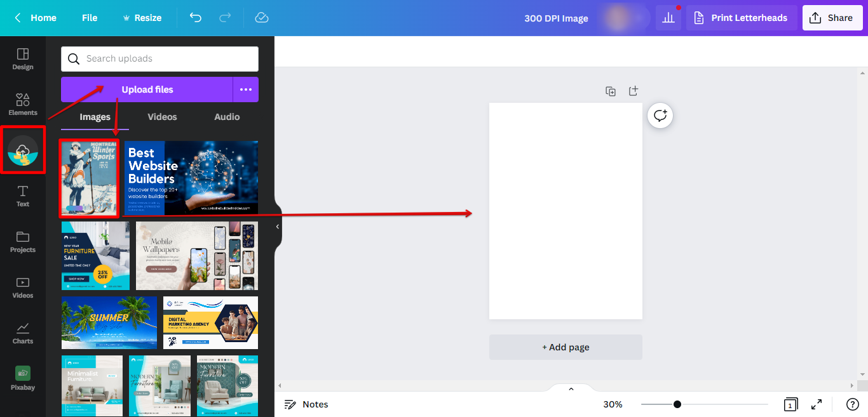Add a comment using the comment bubble
The width and height of the screenshot is (868, 417).
click(660, 115)
